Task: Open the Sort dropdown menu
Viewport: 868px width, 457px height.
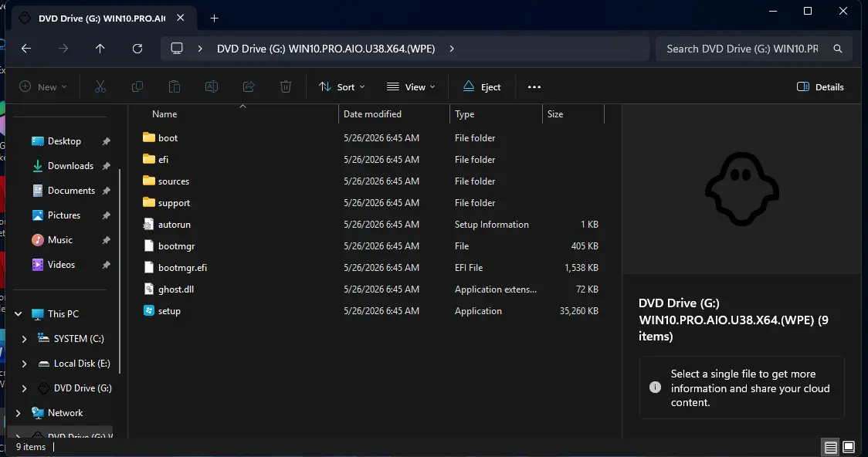Action: 342,87
